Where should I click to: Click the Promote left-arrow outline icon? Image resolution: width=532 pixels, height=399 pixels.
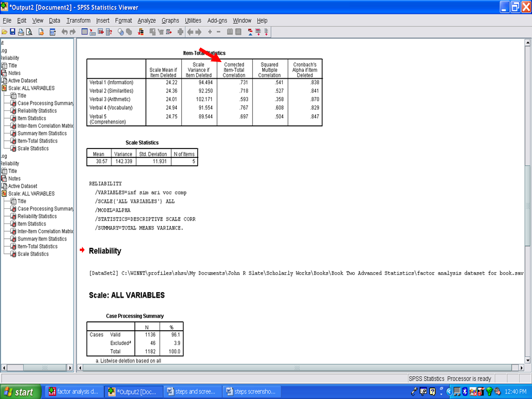(x=190, y=32)
